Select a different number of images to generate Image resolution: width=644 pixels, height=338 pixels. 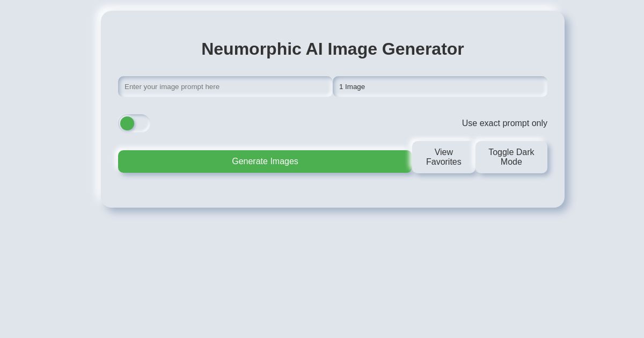(x=440, y=86)
